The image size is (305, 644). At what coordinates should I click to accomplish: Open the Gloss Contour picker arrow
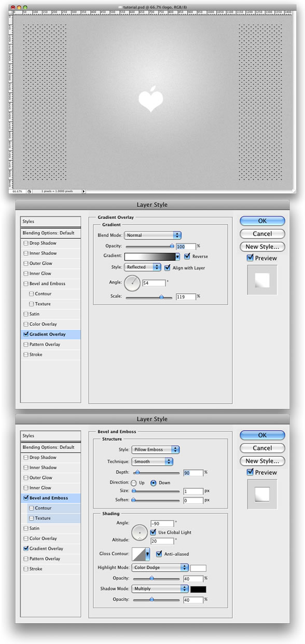tap(147, 554)
